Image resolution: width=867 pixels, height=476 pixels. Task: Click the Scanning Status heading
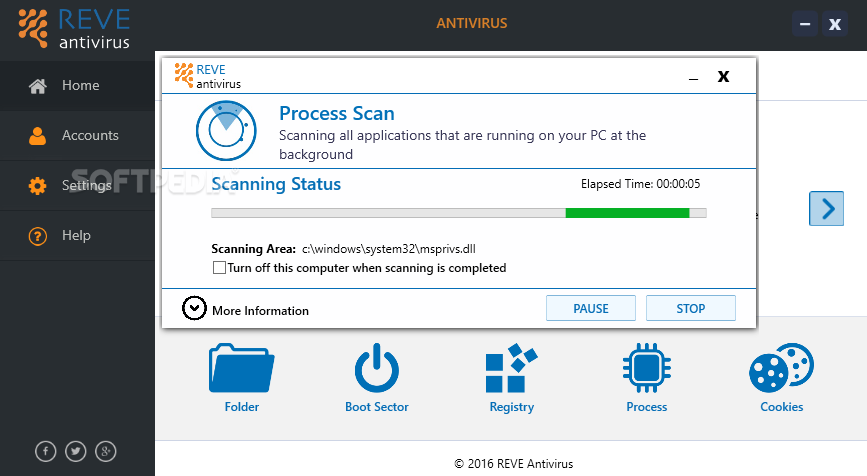click(x=276, y=184)
